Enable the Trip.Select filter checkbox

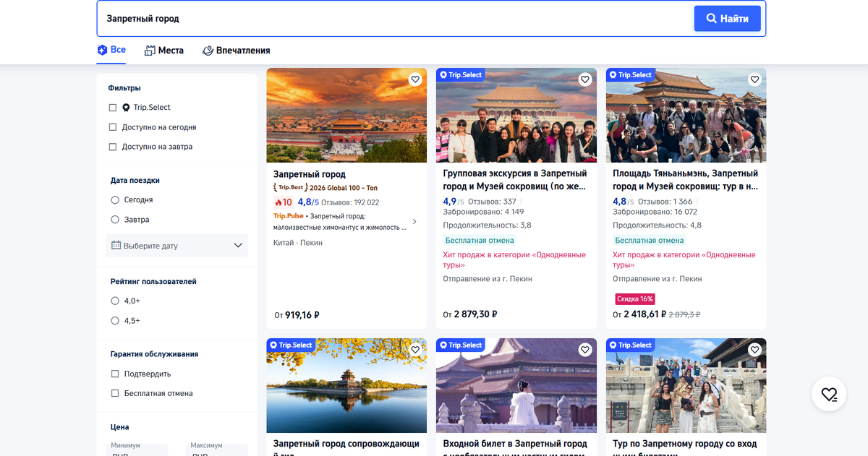click(x=113, y=108)
